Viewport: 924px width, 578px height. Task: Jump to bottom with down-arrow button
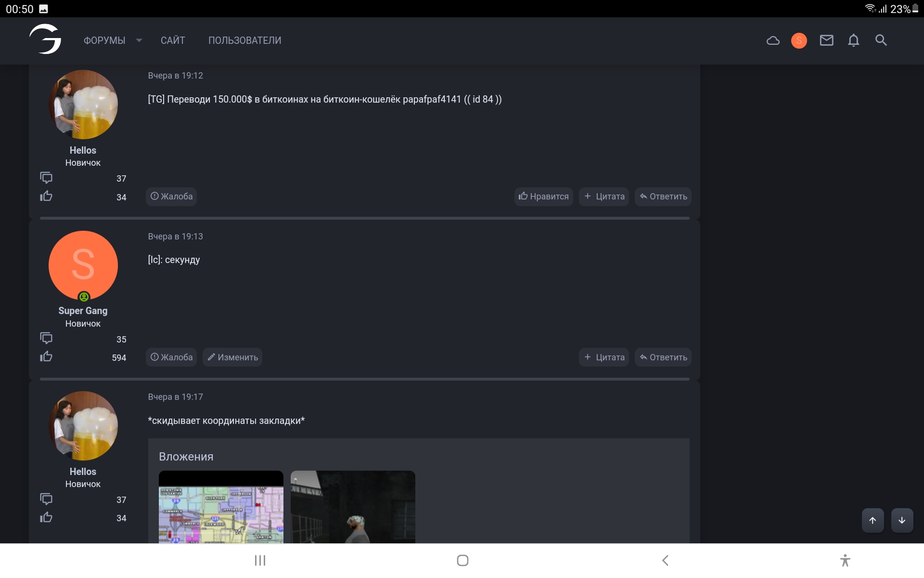[901, 520]
